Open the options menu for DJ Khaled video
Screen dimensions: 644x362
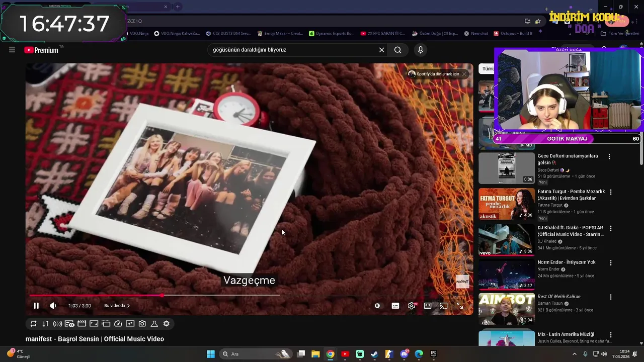[611, 228]
